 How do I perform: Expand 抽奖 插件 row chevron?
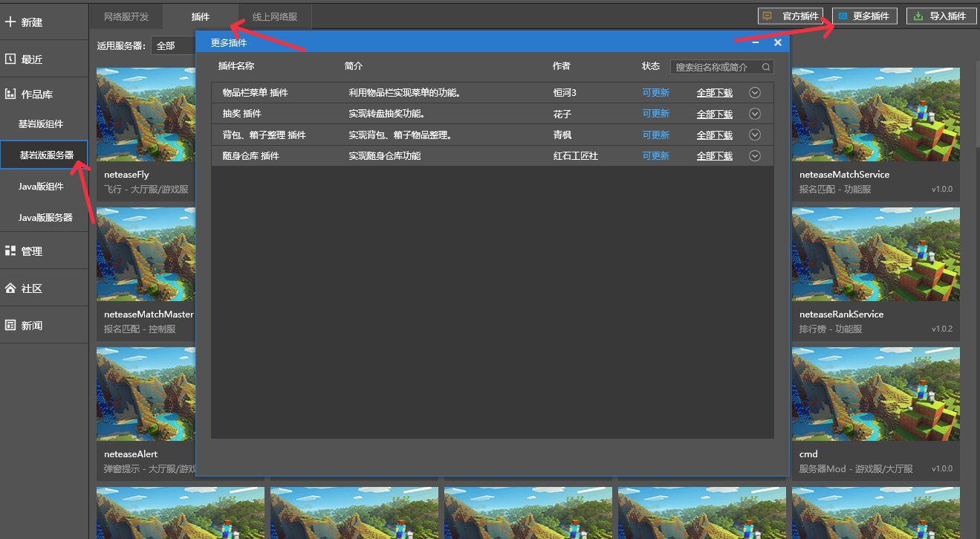click(755, 114)
